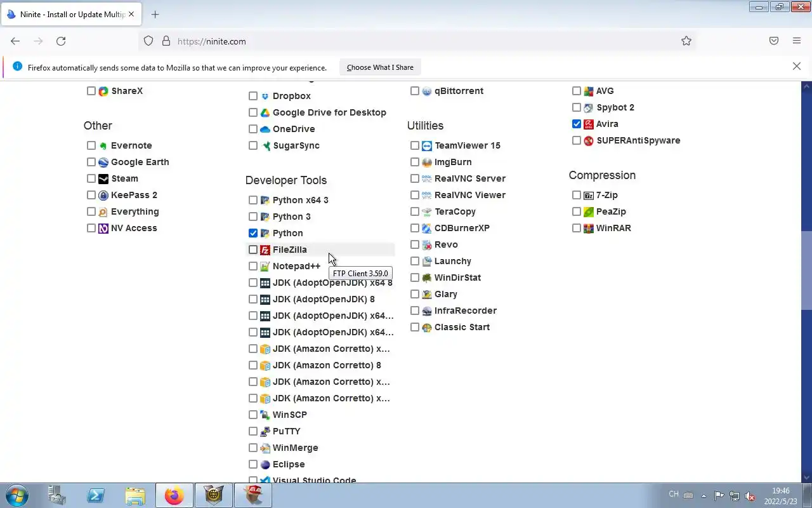This screenshot has height=508, width=812.
Task: Click the KeePass 2 lock icon
Action: coord(103,195)
